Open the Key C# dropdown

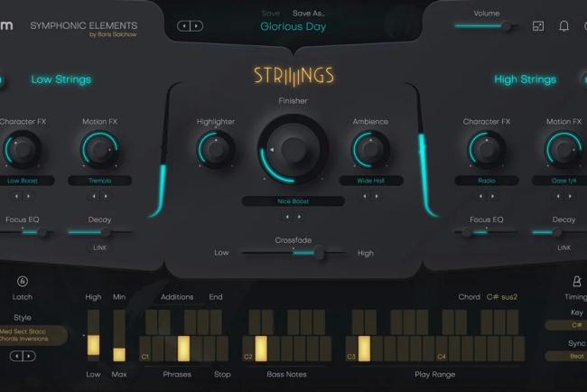[x=566, y=325]
